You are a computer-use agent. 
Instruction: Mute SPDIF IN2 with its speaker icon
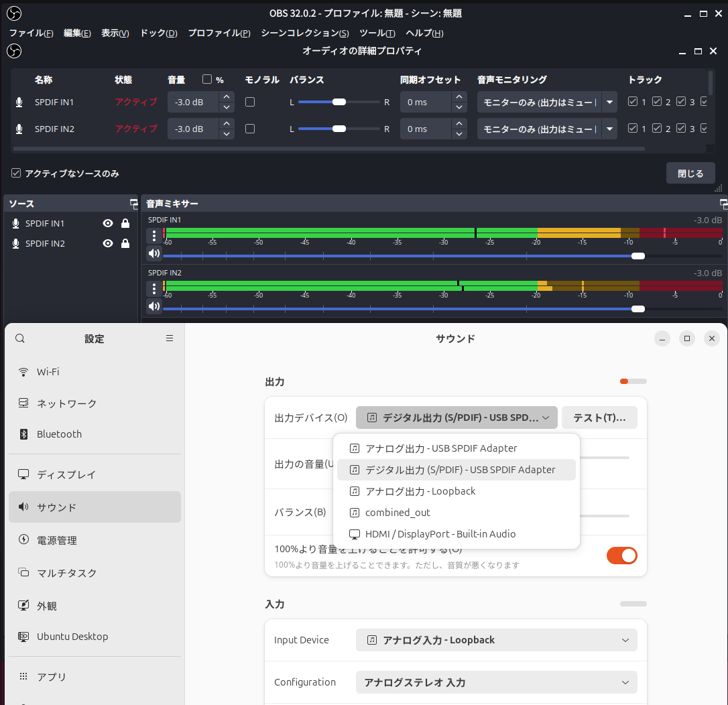[154, 306]
